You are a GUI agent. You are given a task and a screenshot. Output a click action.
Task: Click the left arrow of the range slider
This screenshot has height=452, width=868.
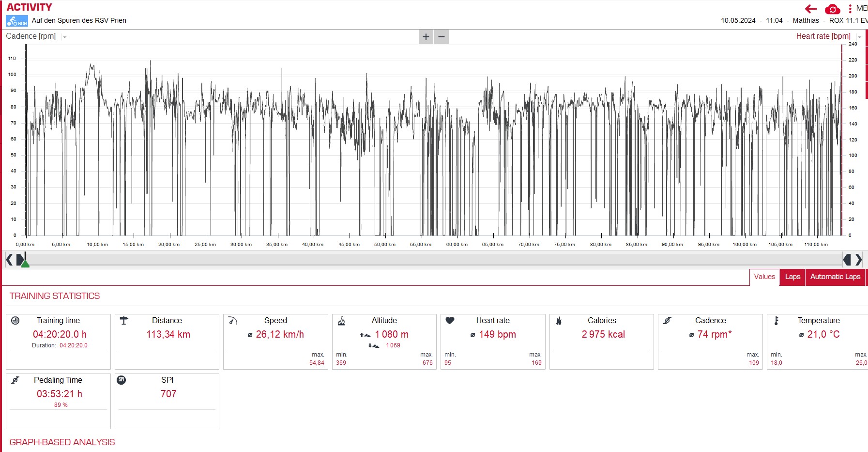pos(9,260)
